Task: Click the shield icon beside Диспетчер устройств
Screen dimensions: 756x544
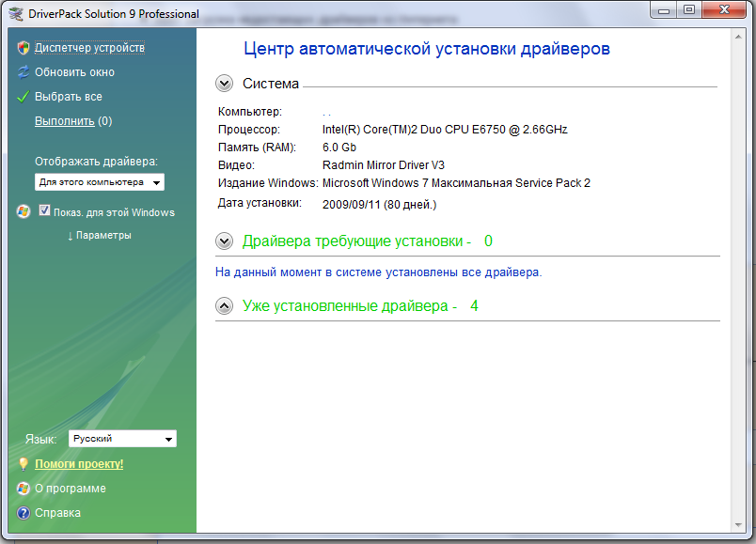Action: coord(24,48)
